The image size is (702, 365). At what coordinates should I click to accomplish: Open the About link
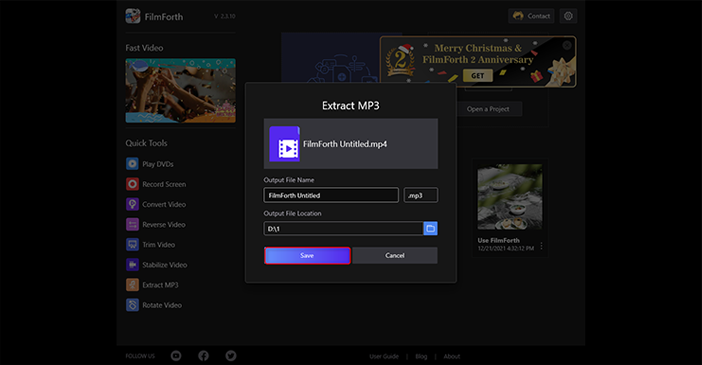[452, 356]
